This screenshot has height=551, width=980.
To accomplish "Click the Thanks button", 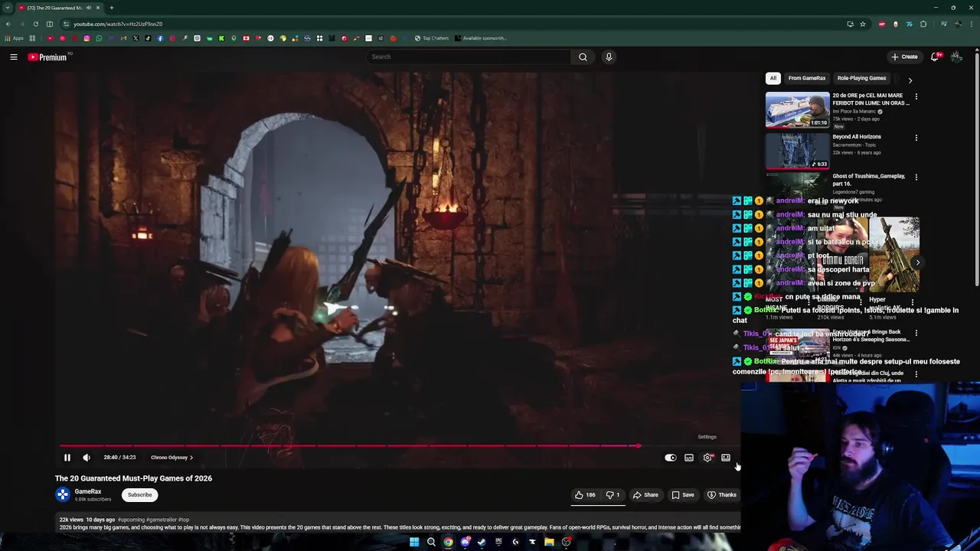I will pos(722,495).
